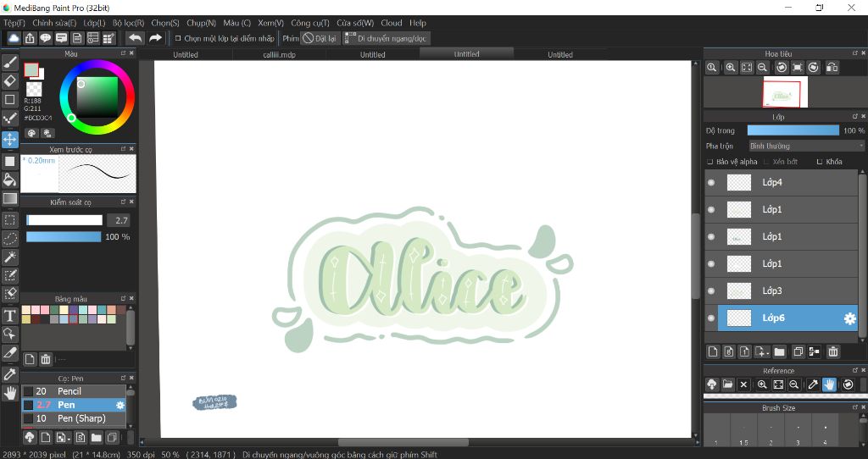The width and height of the screenshot is (868, 459).
Task: Click the Undo arrow
Action: [x=135, y=37]
